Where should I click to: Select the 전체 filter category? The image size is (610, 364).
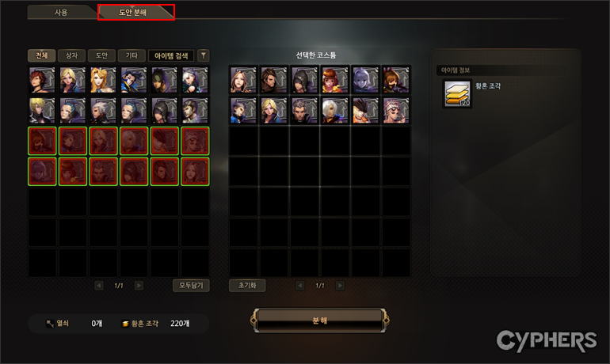42,55
